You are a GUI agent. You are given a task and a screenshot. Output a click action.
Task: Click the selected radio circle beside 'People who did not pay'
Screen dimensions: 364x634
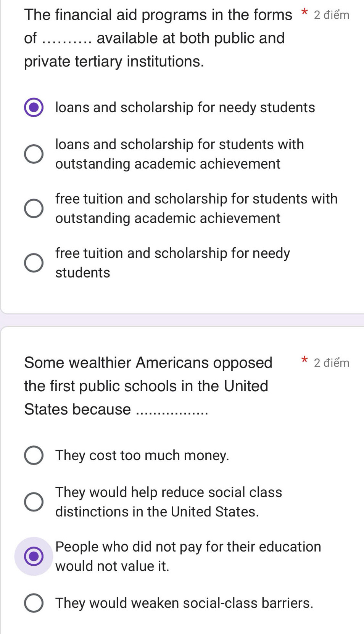(34, 556)
